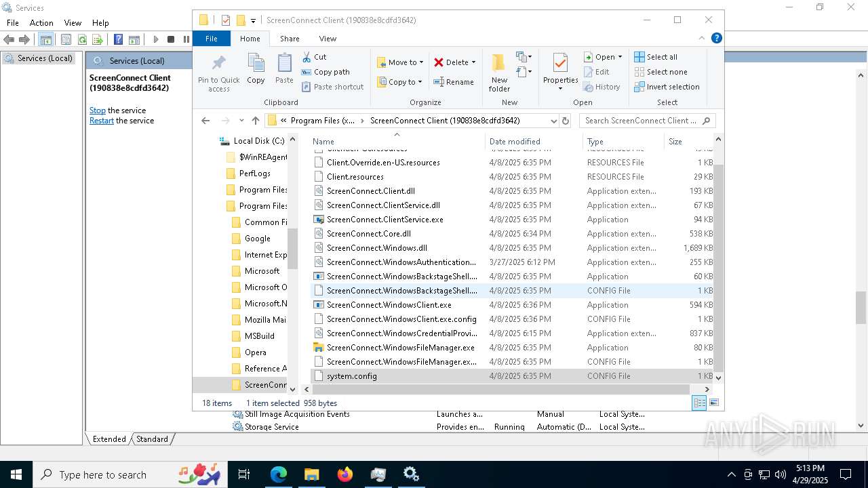Viewport: 868px width, 488px height.
Task: Open Google folder in navigation tree
Action: [251, 239]
